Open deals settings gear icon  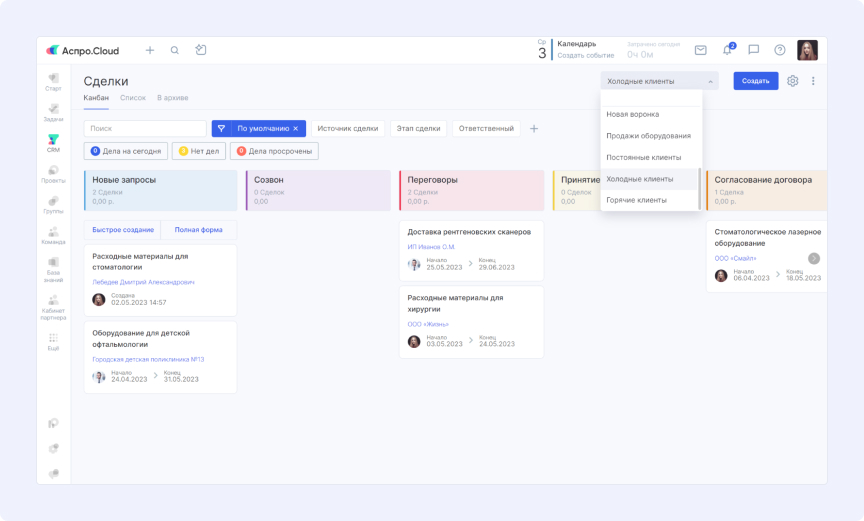(792, 81)
